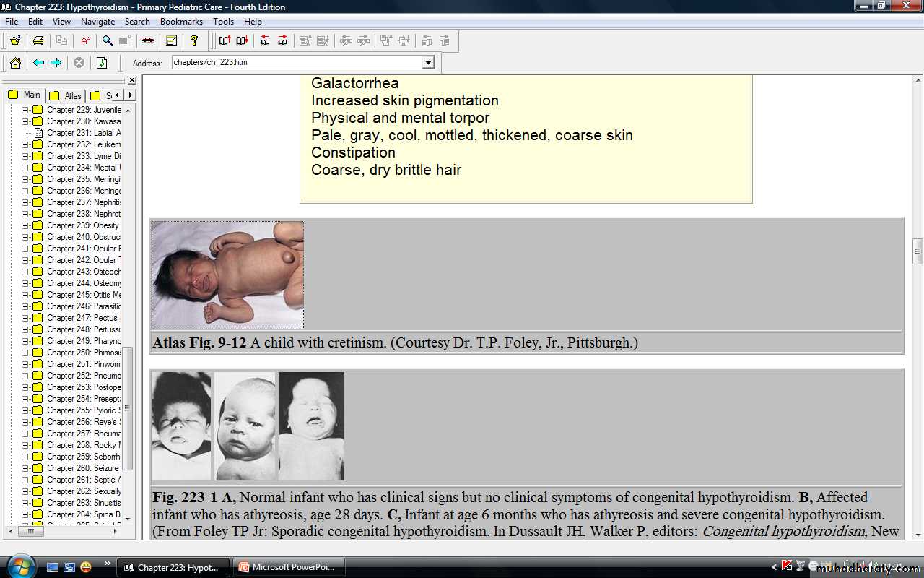Image resolution: width=924 pixels, height=578 pixels.
Task: Click the Address input field
Action: [296, 63]
